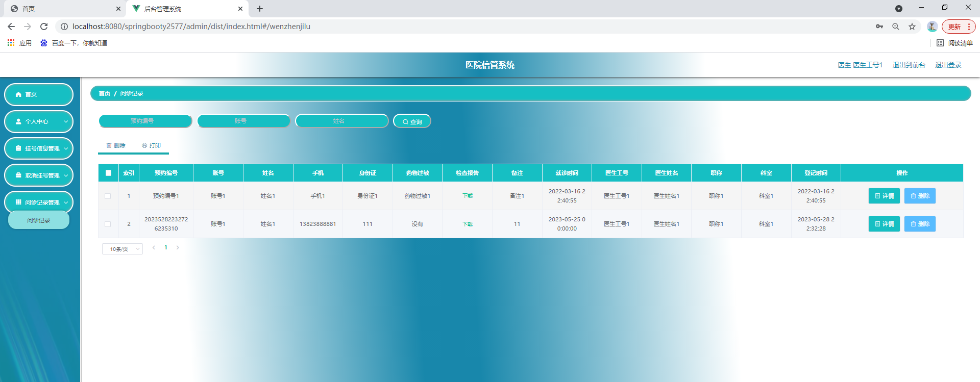Click cell 20235282232726235310
This screenshot has height=382, width=980.
pos(166,224)
